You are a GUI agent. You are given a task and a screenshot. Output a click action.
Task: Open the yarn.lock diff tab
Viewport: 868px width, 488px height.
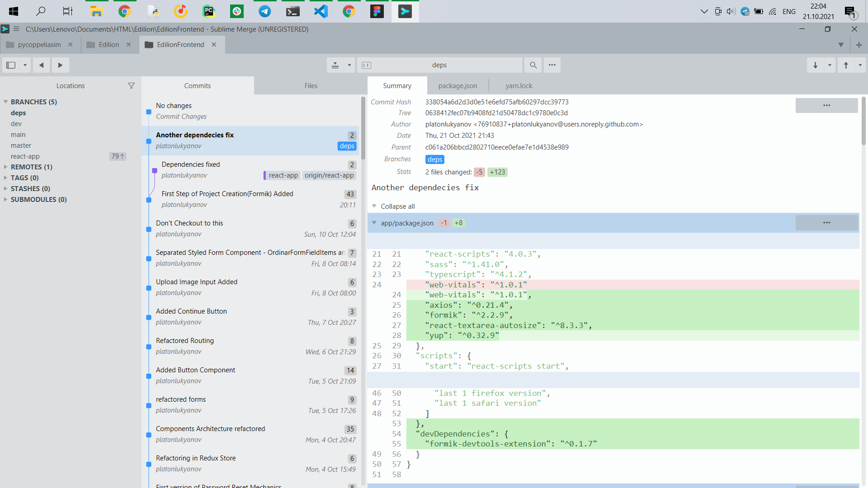pyautogui.click(x=519, y=86)
